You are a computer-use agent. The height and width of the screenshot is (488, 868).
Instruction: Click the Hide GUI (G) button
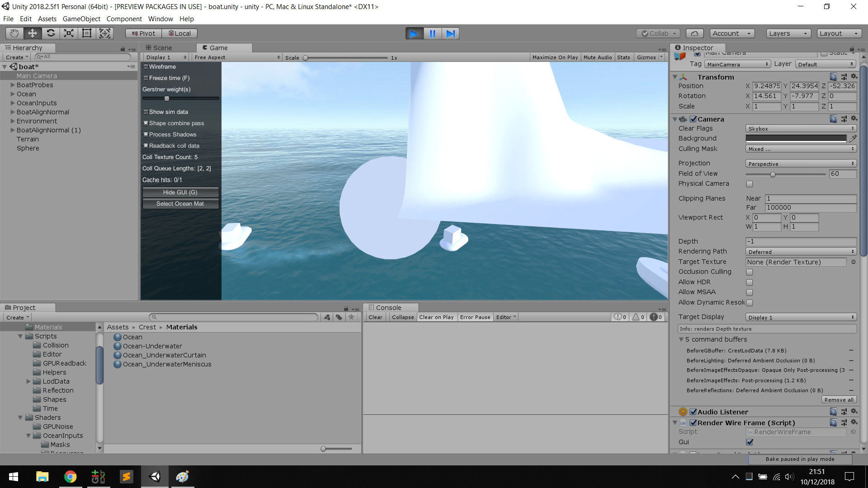180,192
